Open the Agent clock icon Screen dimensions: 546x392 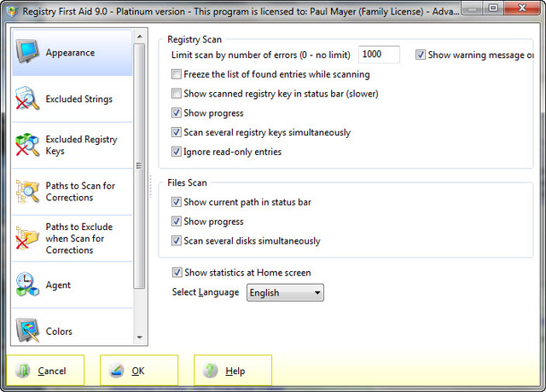pos(27,284)
